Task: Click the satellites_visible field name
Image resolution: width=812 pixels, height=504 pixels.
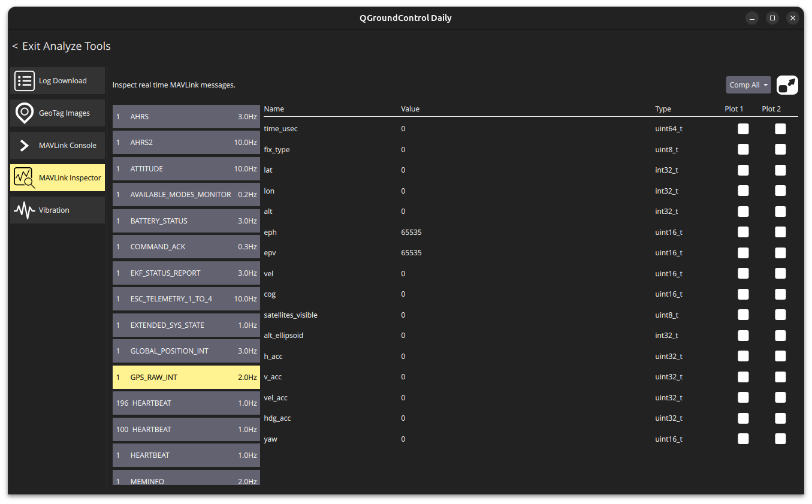Action: click(291, 315)
